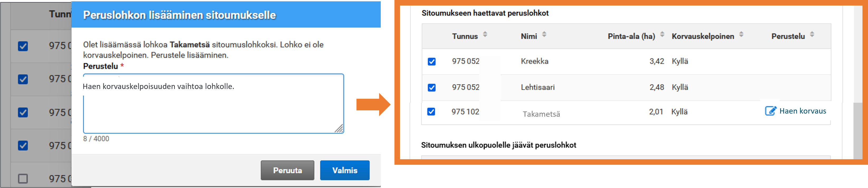
Task: Click into the Perustelu text field
Action: 213,108
